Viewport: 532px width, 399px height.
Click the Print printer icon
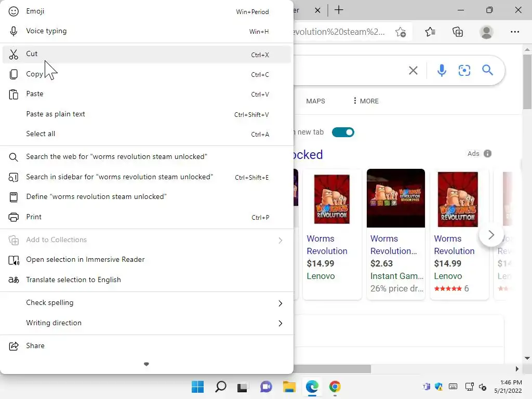tap(14, 217)
